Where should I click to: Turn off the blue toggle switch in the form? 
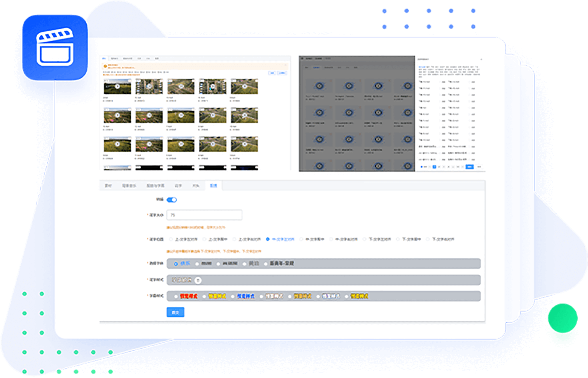coord(172,199)
